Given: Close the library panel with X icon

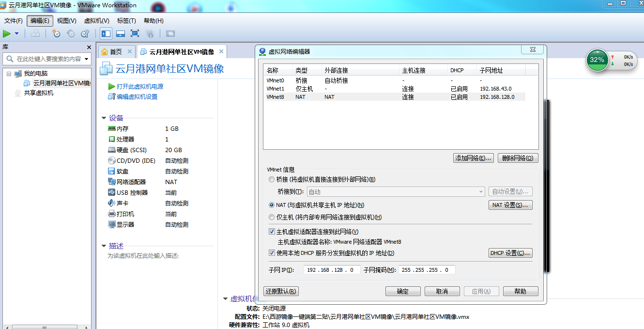Looking at the screenshot, I should [89, 47].
